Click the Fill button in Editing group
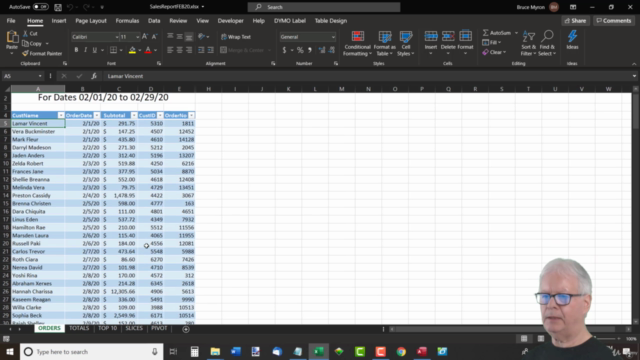The height and width of the screenshot is (360, 640). (x=491, y=42)
